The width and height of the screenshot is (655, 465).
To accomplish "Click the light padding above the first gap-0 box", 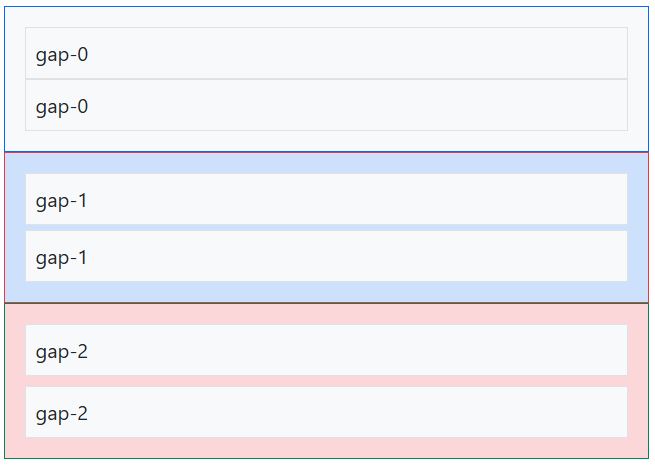I will tap(326, 17).
